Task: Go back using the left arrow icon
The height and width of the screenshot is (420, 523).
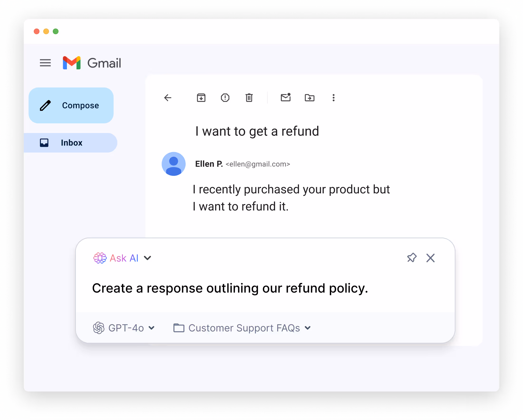Action: (168, 98)
